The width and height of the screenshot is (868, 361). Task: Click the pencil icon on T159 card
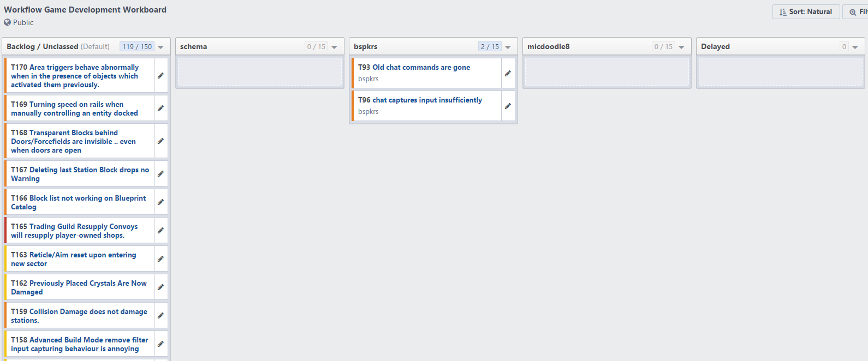pyautogui.click(x=160, y=316)
